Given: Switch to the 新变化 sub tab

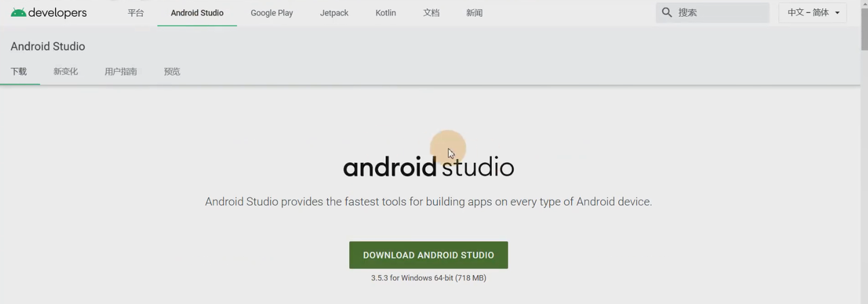Looking at the screenshot, I should [66, 71].
